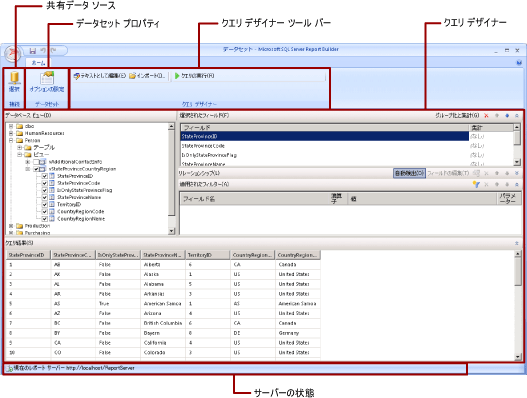Click the Edit as Text toolbar icon
This screenshot has height=398, width=527.
click(77, 76)
